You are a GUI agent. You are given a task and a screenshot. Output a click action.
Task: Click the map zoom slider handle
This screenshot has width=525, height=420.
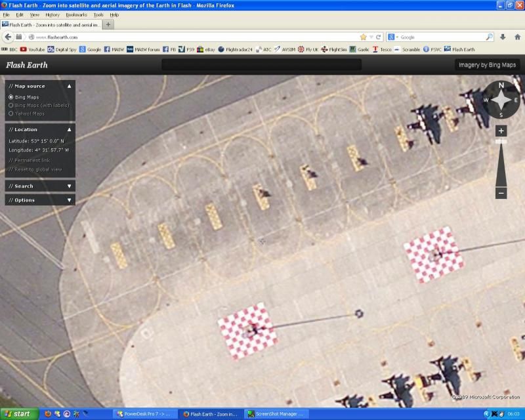point(501,142)
